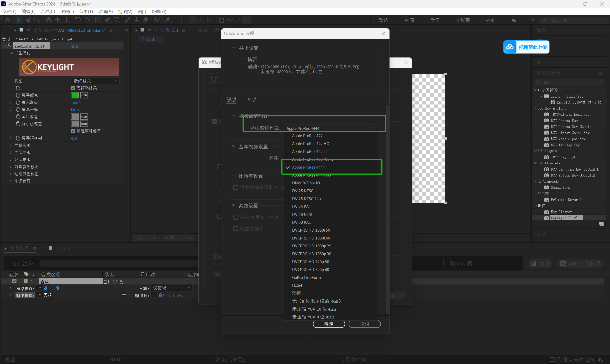Switch to the 音频 tab
The width and height of the screenshot is (610, 364).
pyautogui.click(x=252, y=99)
